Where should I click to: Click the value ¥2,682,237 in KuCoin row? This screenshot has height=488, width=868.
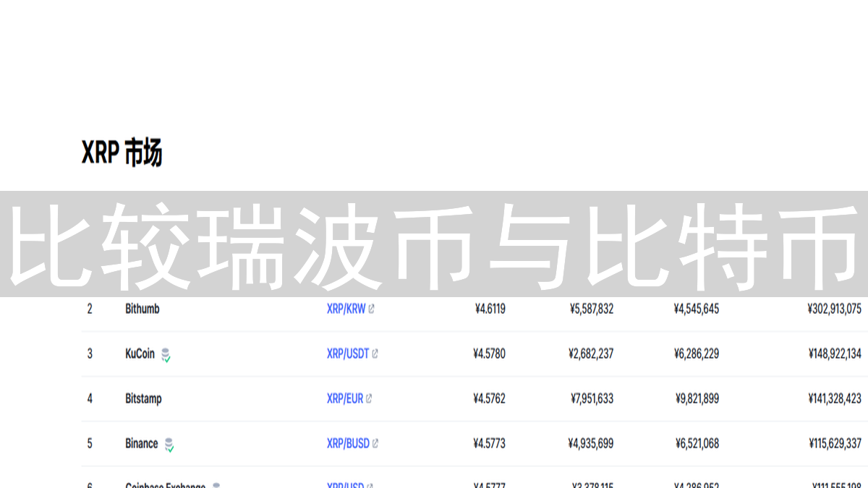point(591,354)
